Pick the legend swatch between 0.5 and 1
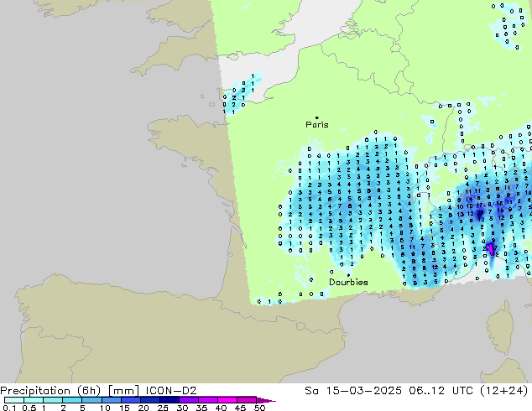Screen dimensions: 532x411 coord(34,400)
